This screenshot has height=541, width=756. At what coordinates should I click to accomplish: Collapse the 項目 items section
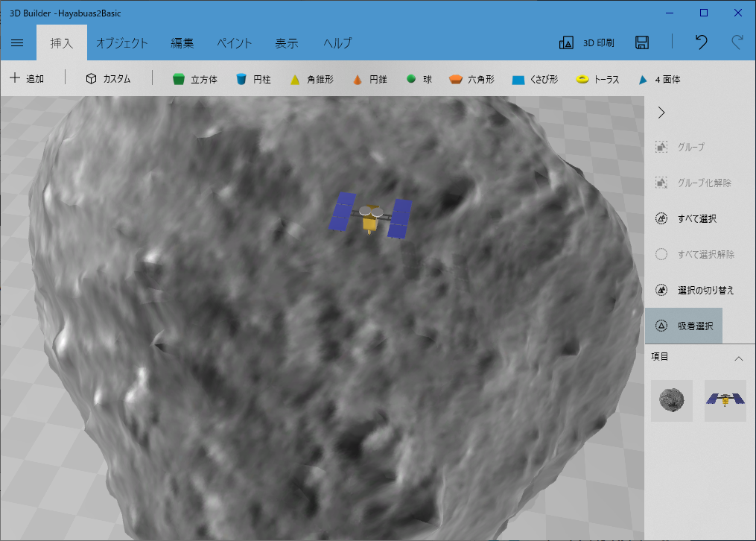[x=738, y=358]
